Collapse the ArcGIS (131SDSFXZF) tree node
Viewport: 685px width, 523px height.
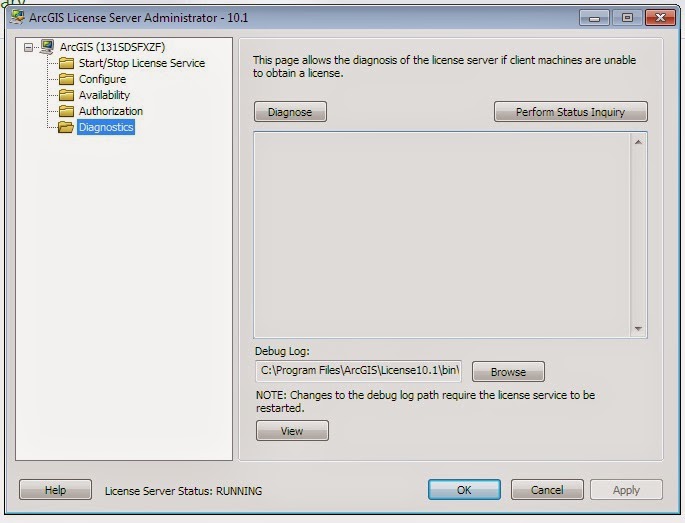[x=28, y=47]
